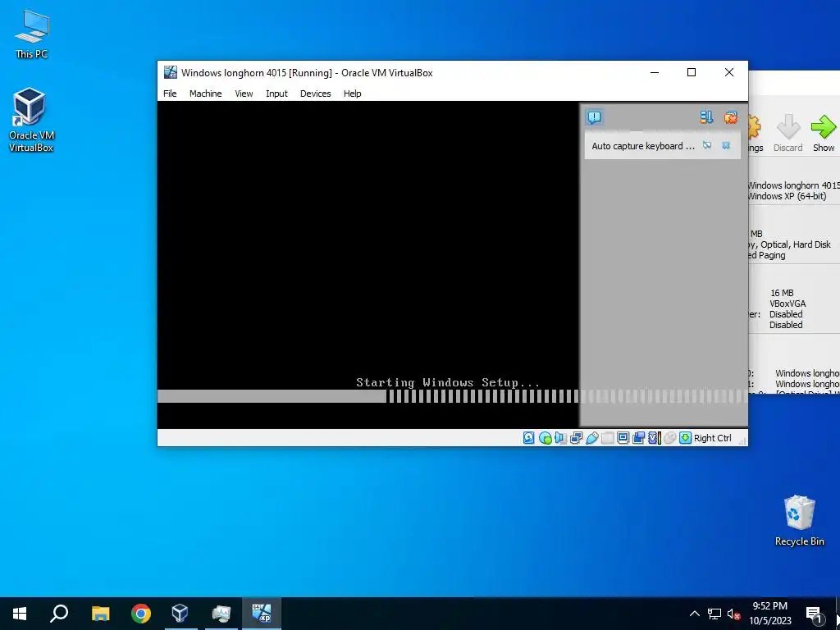Select the Oracle VM VirtualBox desktop shortcut
The image size is (840, 630).
pyautogui.click(x=32, y=120)
